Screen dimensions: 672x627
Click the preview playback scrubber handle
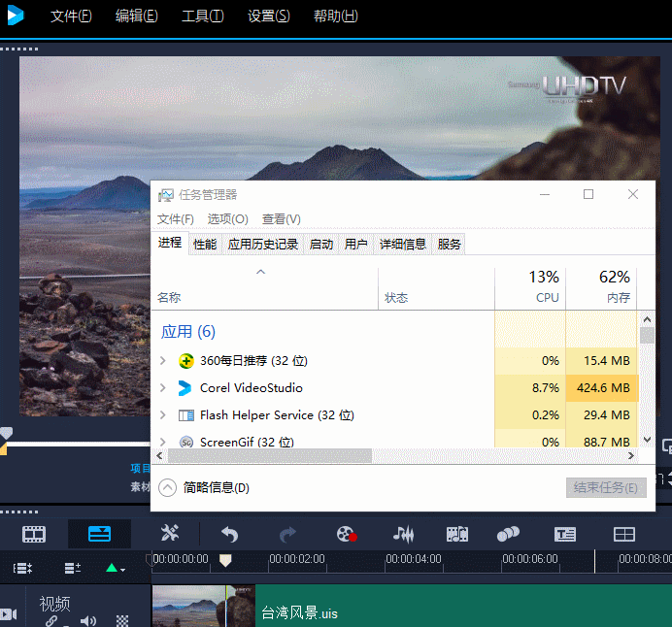tap(6, 434)
